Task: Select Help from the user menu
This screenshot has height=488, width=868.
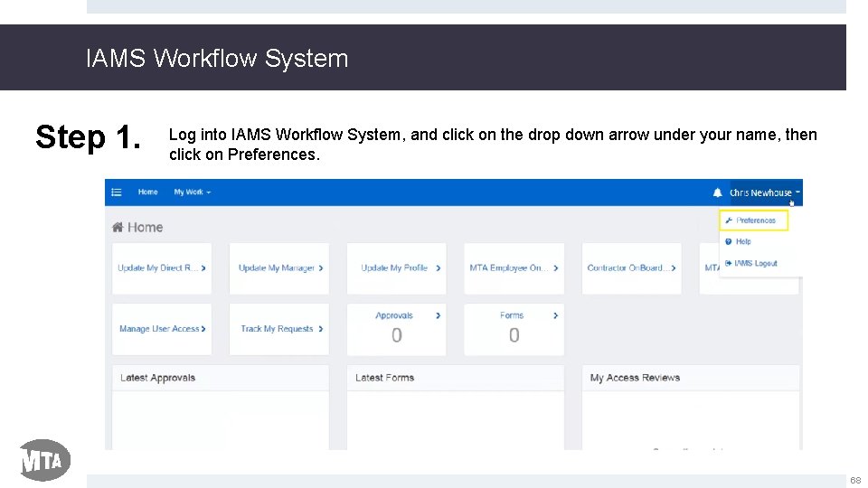Action: [x=743, y=241]
